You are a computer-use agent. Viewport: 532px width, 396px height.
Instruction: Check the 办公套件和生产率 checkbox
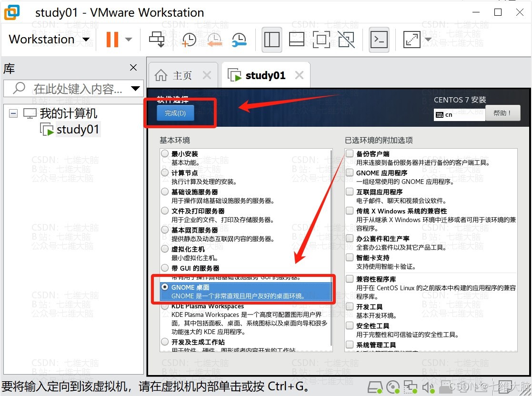(x=350, y=238)
